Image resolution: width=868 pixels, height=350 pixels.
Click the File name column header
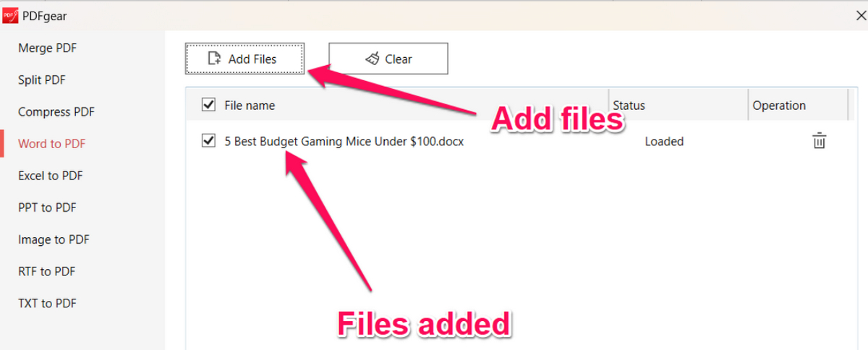(250, 106)
